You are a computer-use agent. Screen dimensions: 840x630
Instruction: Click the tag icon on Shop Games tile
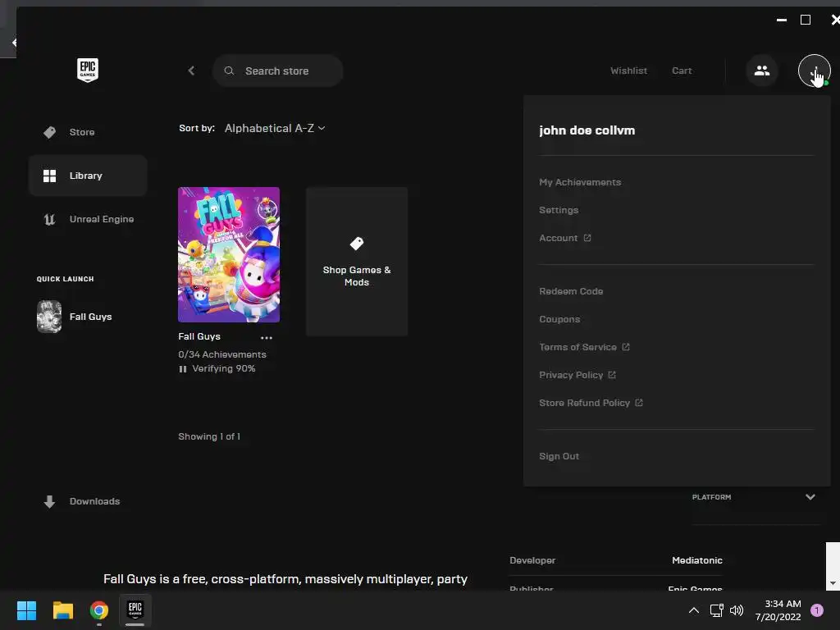[357, 244]
